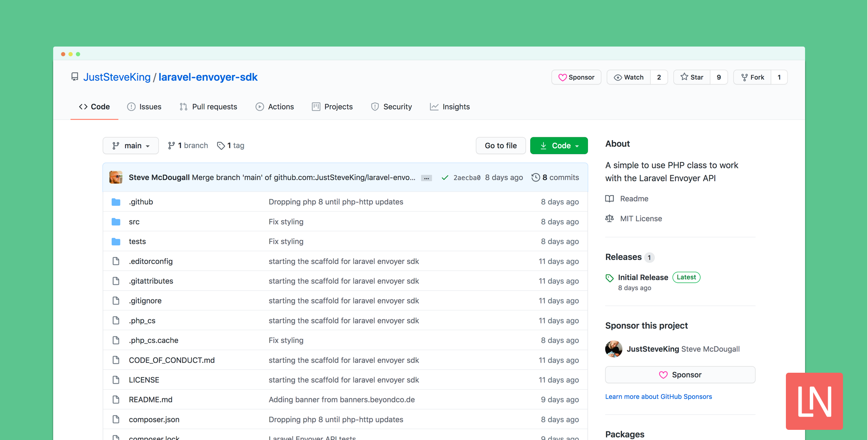Open the main branch dropdown
Image resolution: width=868 pixels, height=440 pixels.
point(131,145)
